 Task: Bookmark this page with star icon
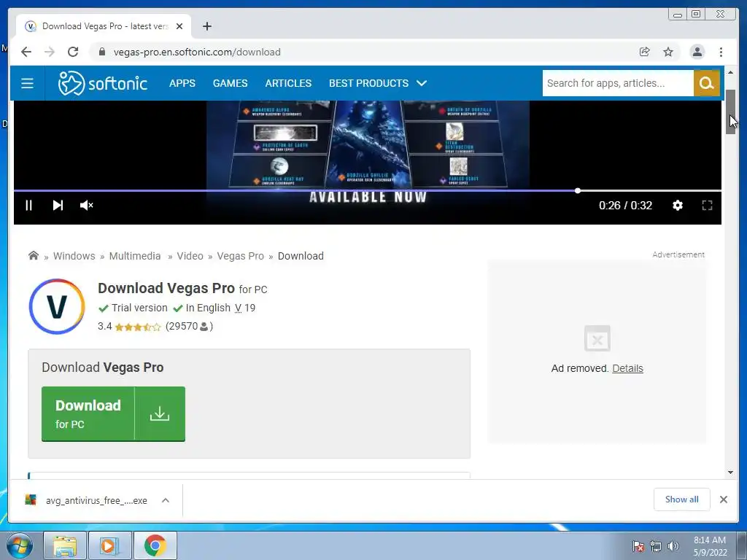click(x=668, y=52)
